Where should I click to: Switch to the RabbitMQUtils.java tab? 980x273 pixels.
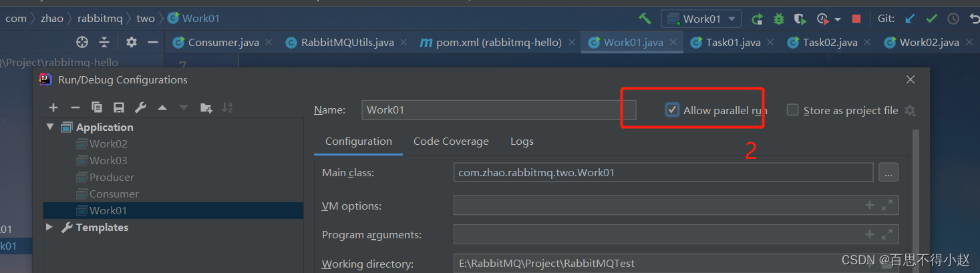click(347, 42)
